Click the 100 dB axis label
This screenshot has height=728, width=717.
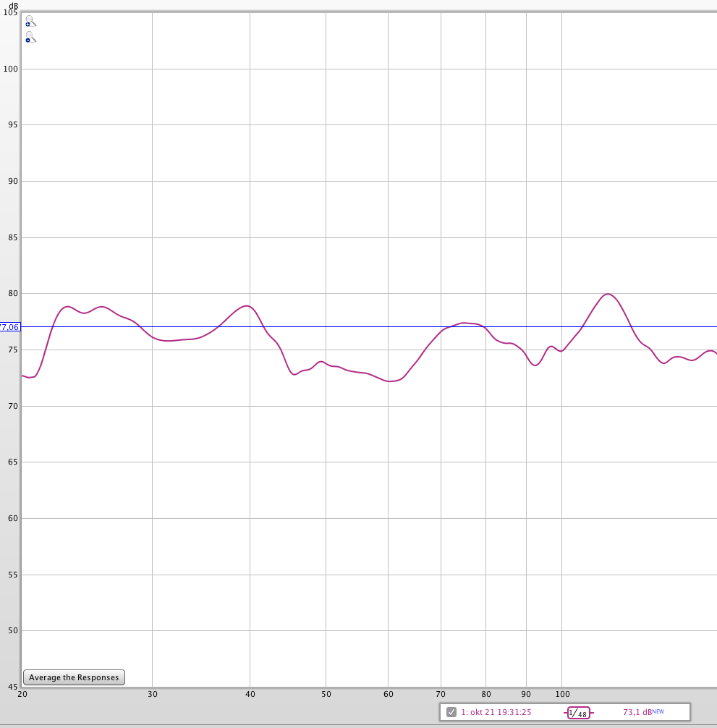11,69
